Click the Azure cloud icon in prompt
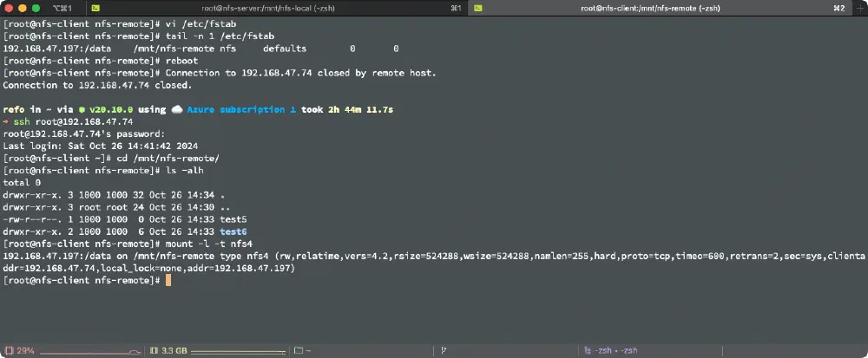The width and height of the screenshot is (868, 358). 178,110
